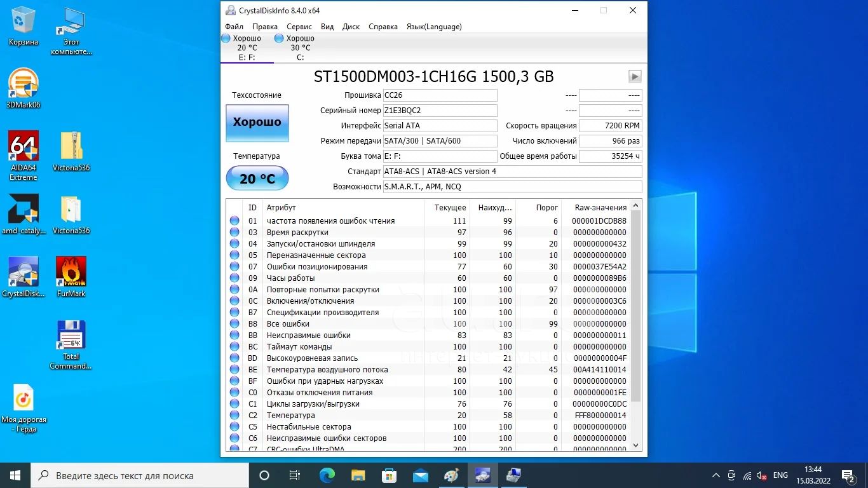Click the blue Хорошо health status button

(x=257, y=123)
